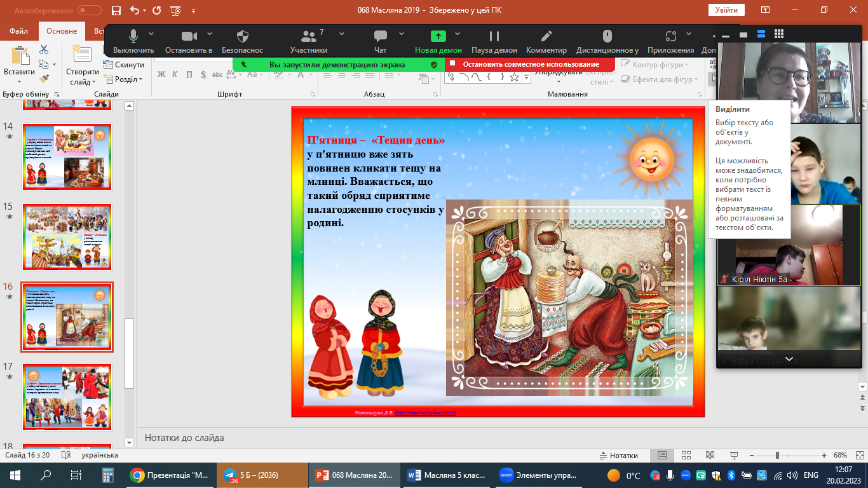This screenshot has width=868, height=488.
Task: Expand Zoom participants options arrow
Action: (x=342, y=34)
